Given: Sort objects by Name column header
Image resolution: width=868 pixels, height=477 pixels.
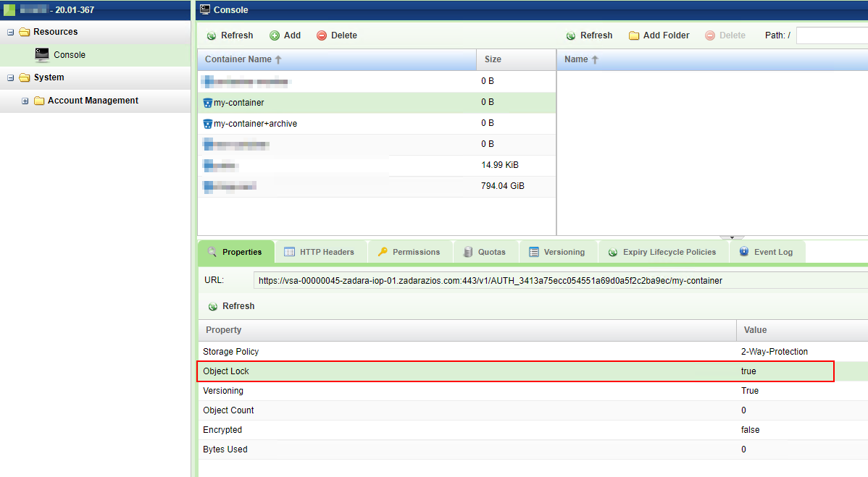Looking at the screenshot, I should pos(712,59).
